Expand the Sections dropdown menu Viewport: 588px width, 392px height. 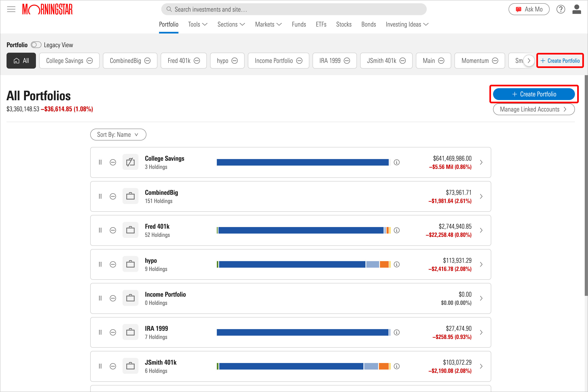[x=231, y=24]
